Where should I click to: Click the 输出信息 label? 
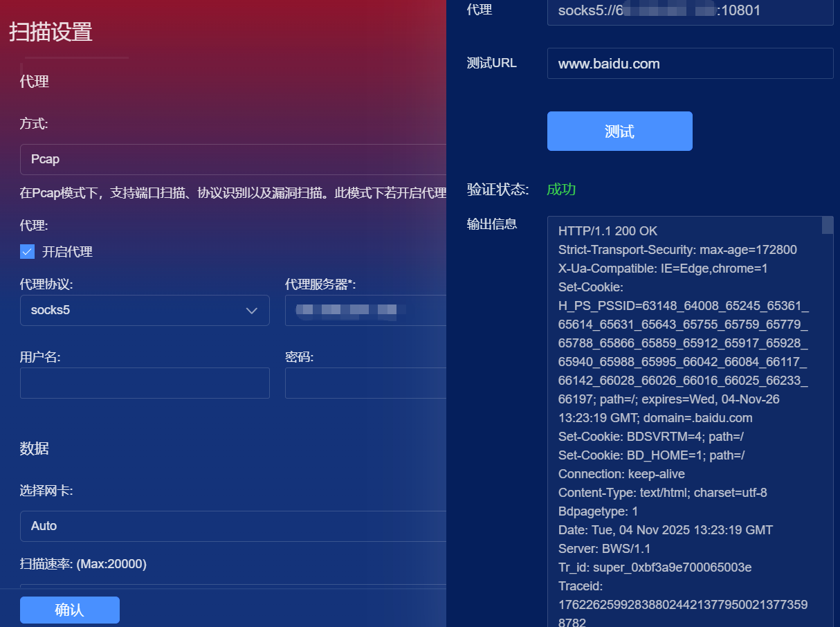[491, 224]
